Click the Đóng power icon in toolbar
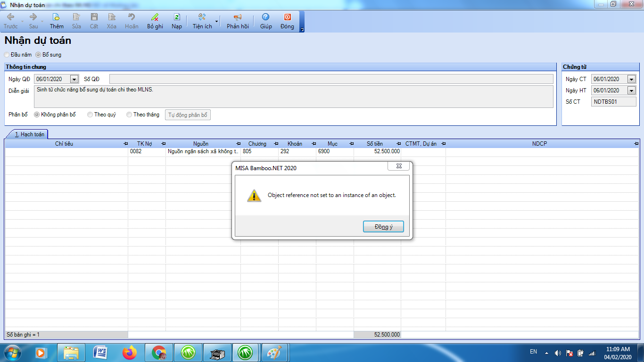 tap(287, 17)
